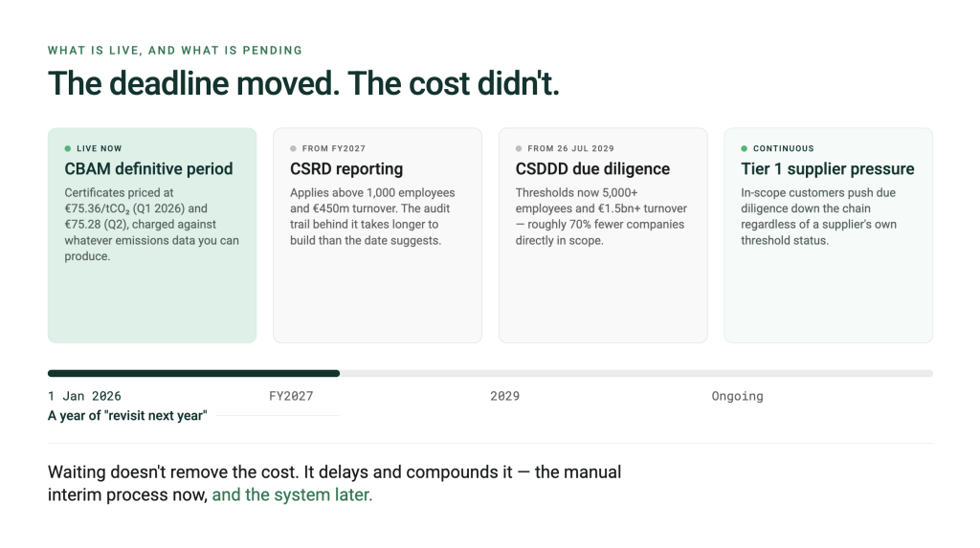Click the green dot beside CONTINUOUS

pyautogui.click(x=745, y=149)
